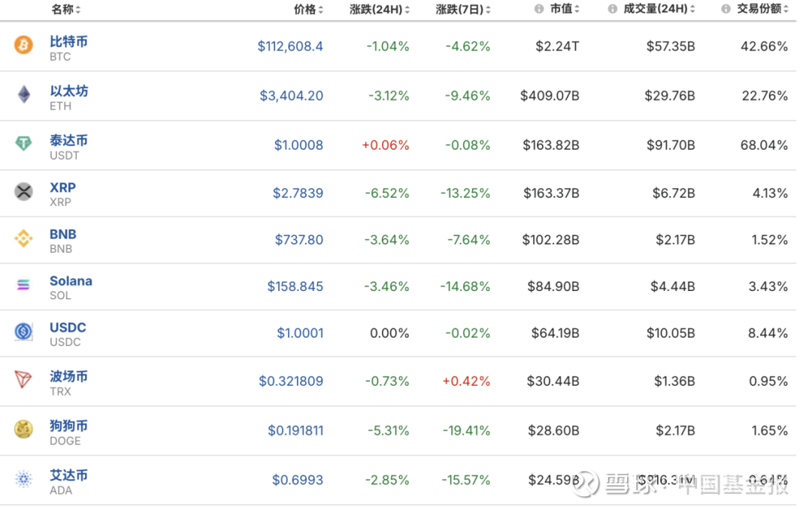Click TRX 7-day change +0.42%
The height and width of the screenshot is (509, 812).
(466, 381)
